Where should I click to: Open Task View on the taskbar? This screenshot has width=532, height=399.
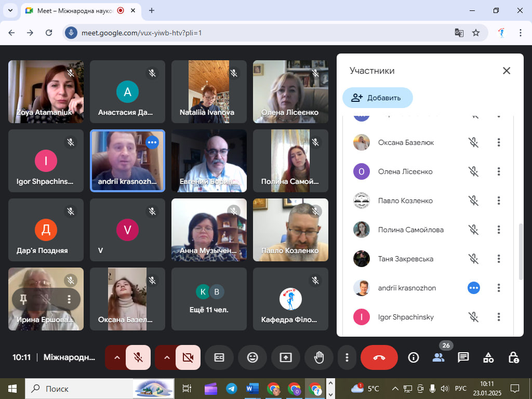click(187, 389)
